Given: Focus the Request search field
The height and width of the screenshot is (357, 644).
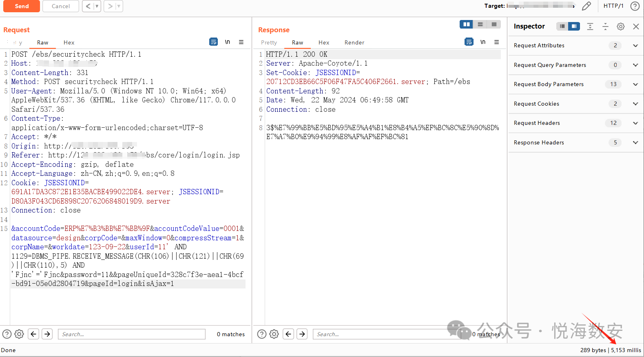Looking at the screenshot, I should (x=132, y=334).
